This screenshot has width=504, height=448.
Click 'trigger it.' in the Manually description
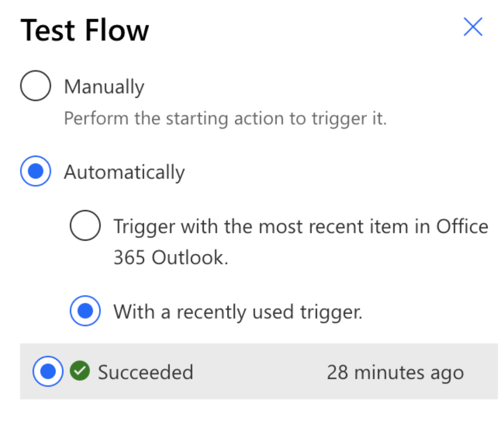(349, 119)
